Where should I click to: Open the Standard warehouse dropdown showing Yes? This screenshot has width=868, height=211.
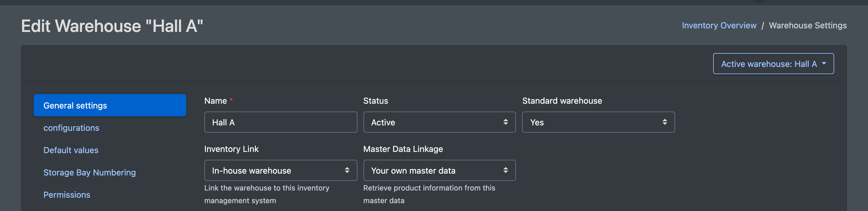598,122
